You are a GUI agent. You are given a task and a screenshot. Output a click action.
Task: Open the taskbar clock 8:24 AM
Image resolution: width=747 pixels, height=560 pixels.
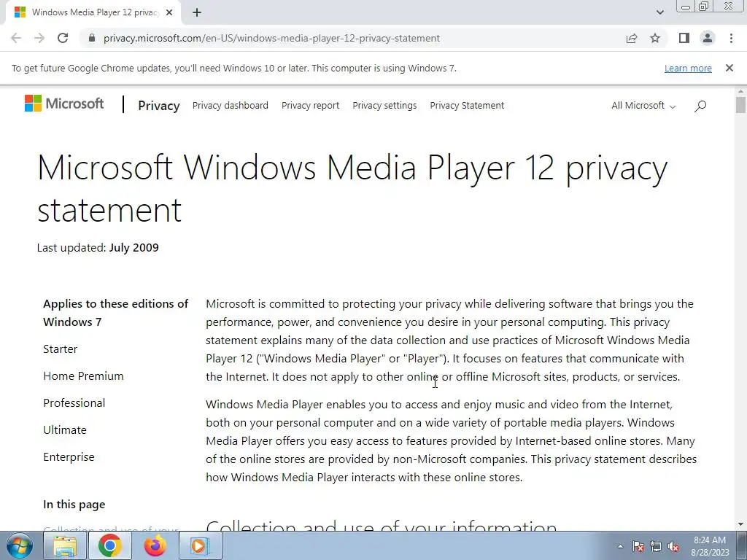pyautogui.click(x=710, y=546)
